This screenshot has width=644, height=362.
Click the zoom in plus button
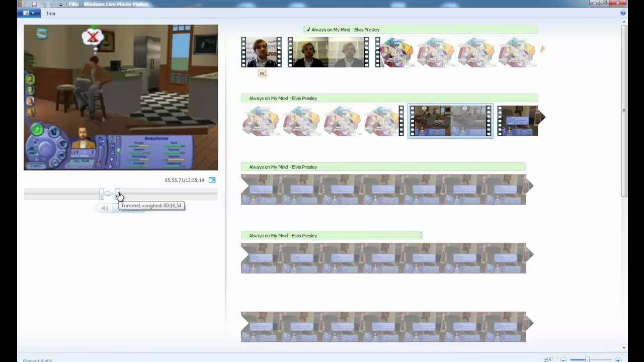click(618, 359)
